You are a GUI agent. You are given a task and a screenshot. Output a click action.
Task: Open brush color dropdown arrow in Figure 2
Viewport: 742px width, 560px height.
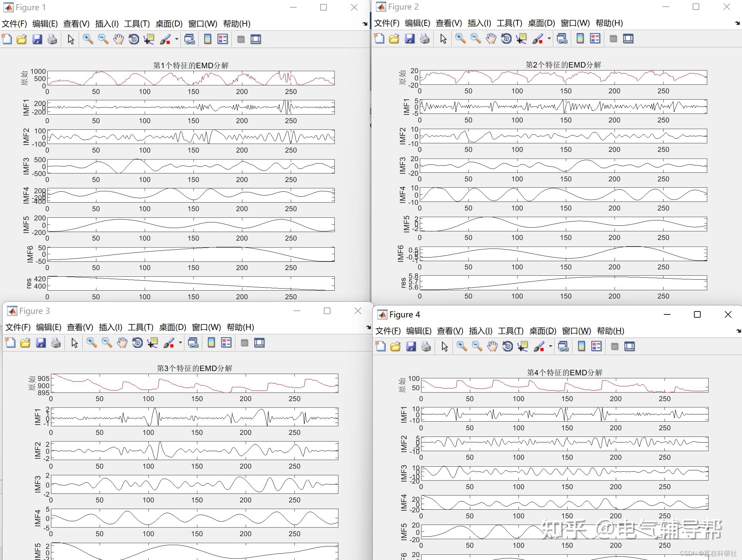(549, 39)
